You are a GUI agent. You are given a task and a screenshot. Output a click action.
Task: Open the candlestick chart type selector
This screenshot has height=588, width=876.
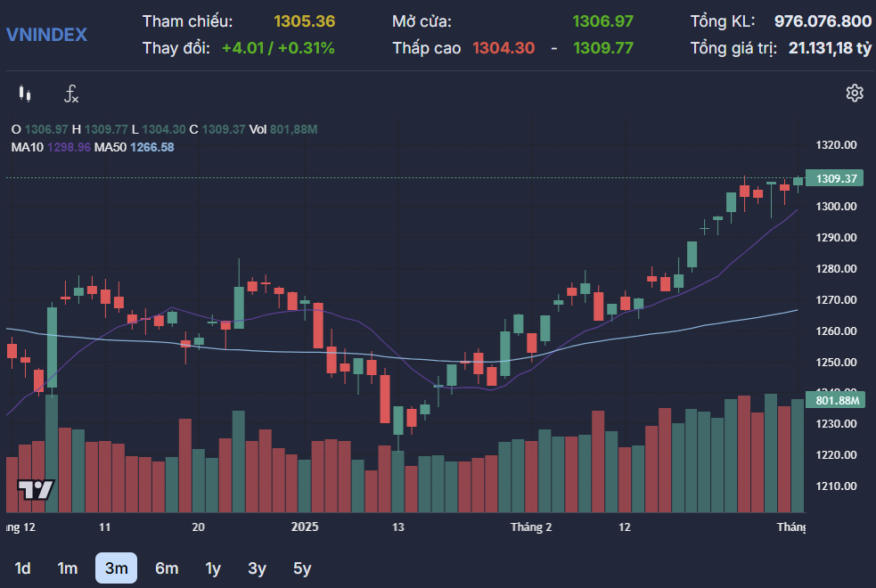pos(25,94)
